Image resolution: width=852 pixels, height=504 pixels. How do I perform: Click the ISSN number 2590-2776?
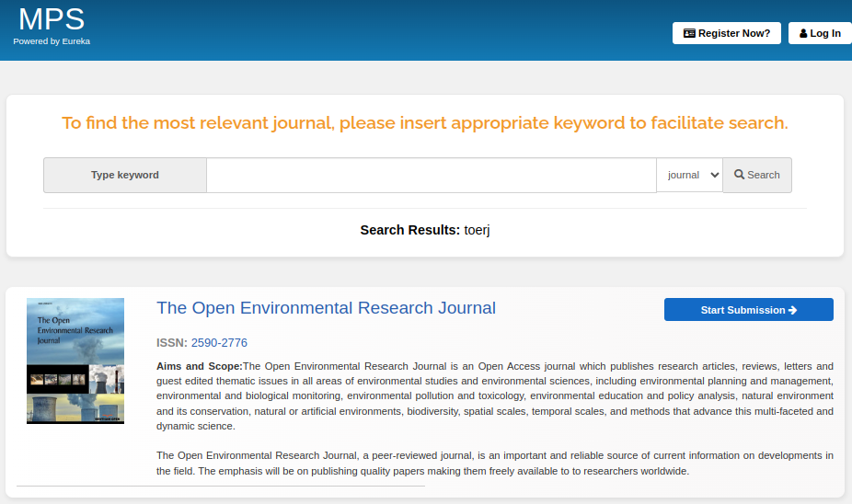point(219,343)
